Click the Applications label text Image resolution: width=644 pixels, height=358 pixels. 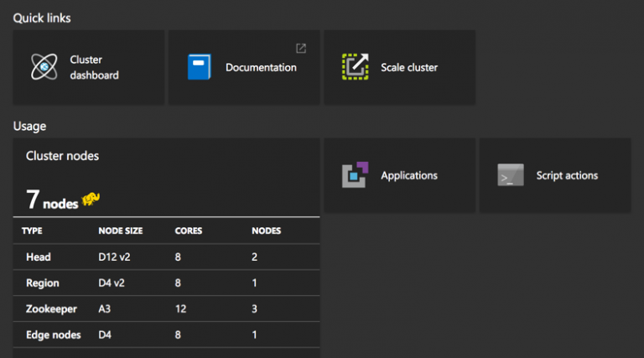pyautogui.click(x=408, y=175)
